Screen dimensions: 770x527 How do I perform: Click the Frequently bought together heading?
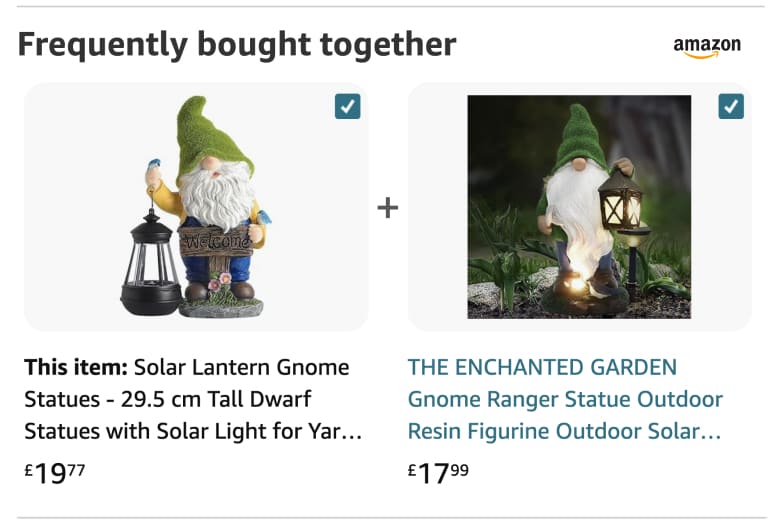coord(237,45)
